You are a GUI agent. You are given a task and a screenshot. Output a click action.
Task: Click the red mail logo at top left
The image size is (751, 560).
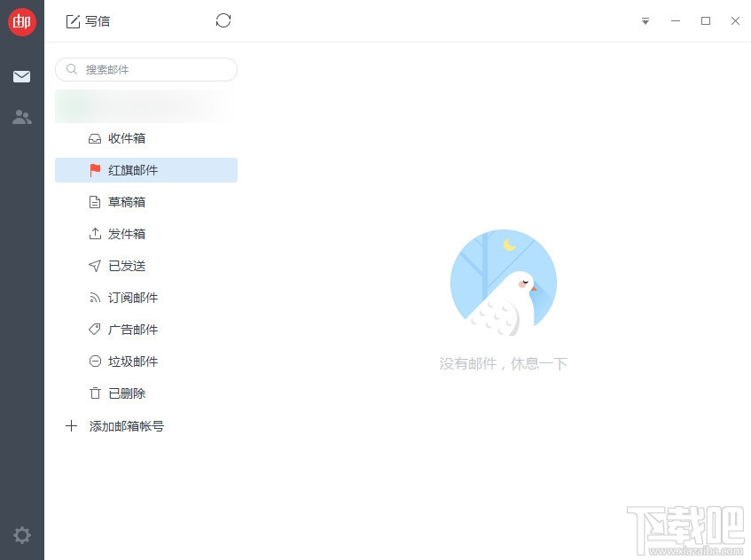point(21,22)
